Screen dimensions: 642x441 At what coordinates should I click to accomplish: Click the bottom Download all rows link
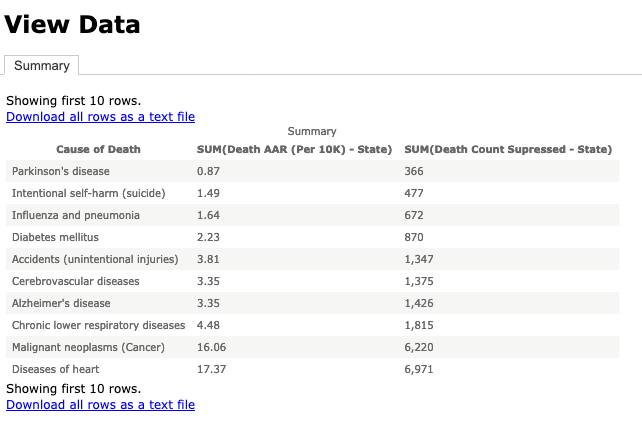(100, 405)
